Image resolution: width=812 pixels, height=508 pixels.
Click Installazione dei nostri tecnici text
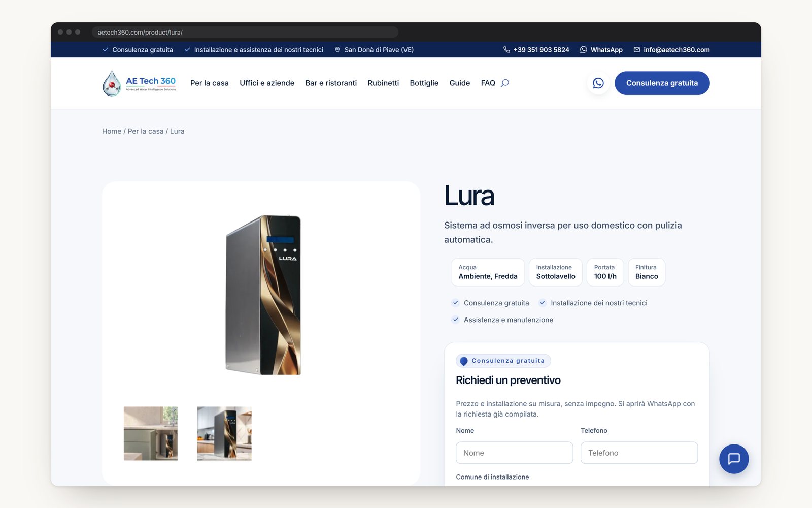click(x=599, y=303)
